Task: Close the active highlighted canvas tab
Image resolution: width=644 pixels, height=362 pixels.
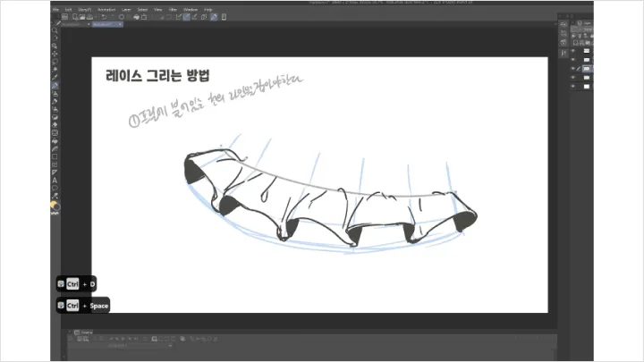Action: [120, 24]
